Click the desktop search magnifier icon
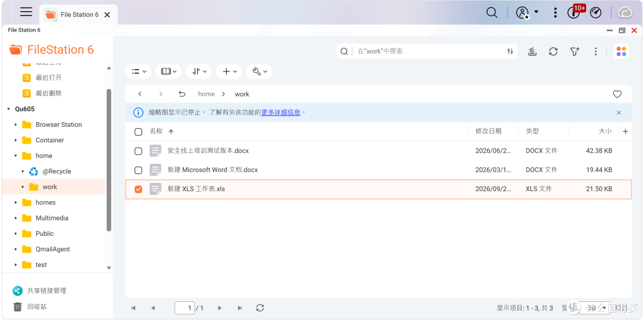The width and height of the screenshot is (644, 321). (x=491, y=13)
